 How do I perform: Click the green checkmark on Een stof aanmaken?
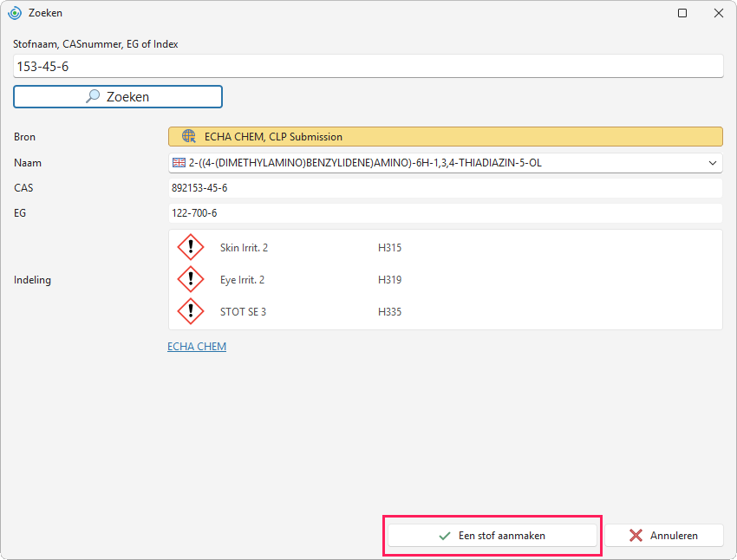click(444, 536)
